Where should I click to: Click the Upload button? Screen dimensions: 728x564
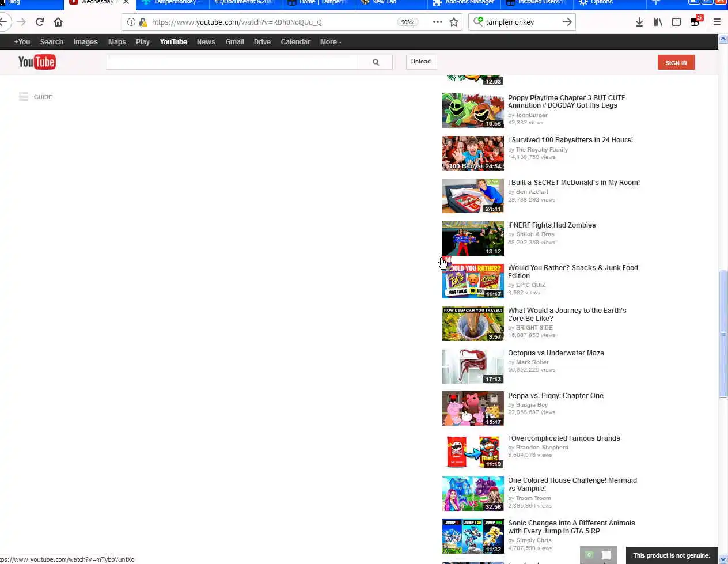click(x=421, y=62)
